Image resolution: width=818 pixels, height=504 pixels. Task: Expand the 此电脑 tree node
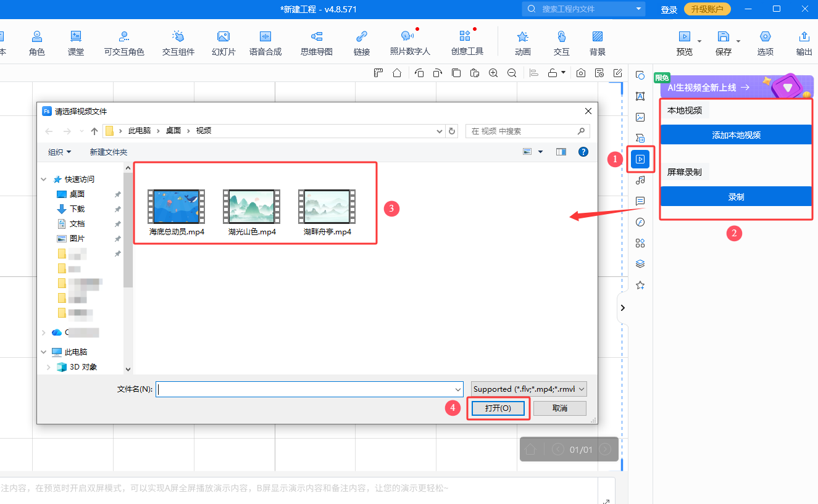pyautogui.click(x=44, y=352)
